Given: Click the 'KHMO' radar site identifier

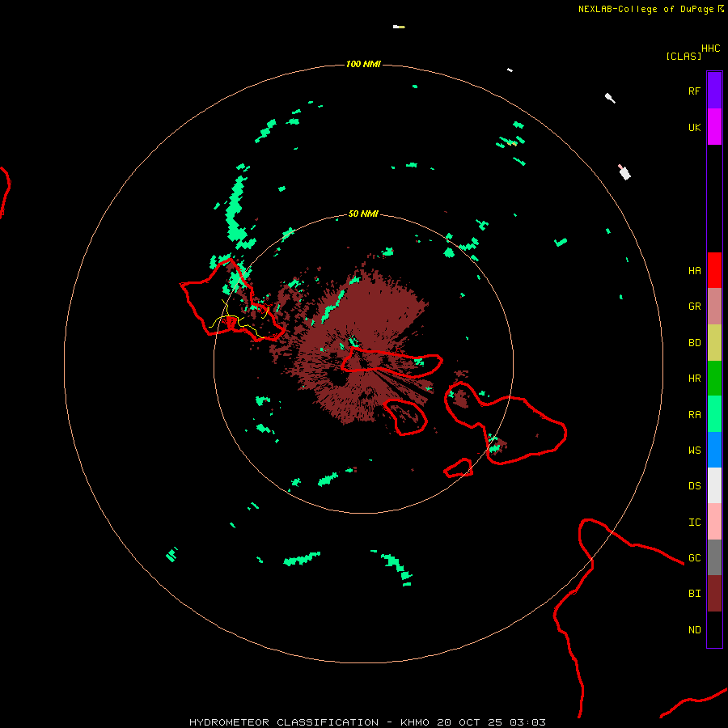Looking at the screenshot, I should point(415,722).
